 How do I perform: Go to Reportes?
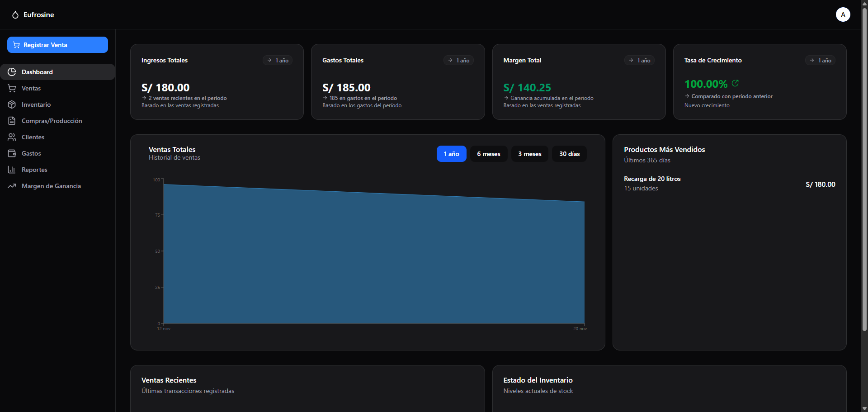point(57,170)
